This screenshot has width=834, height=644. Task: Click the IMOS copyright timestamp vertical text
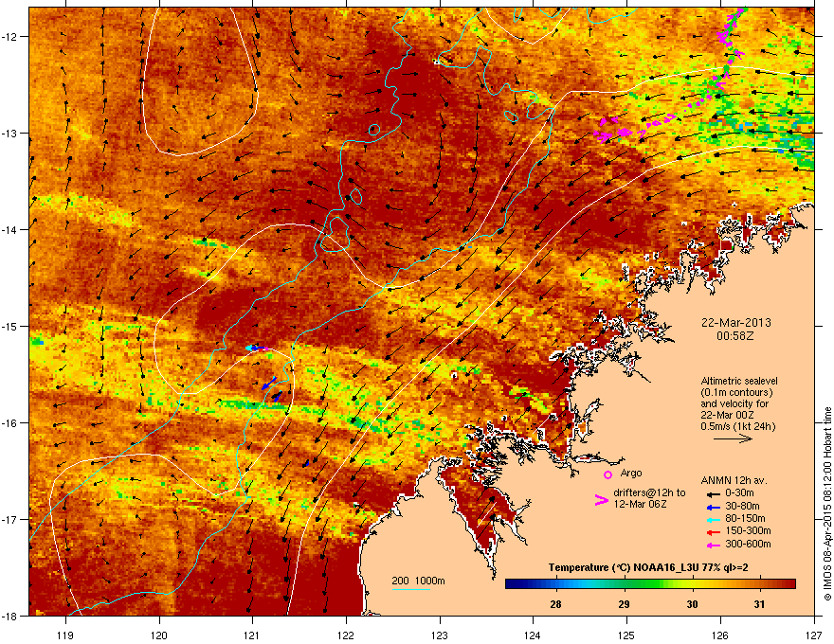[x=827, y=504]
